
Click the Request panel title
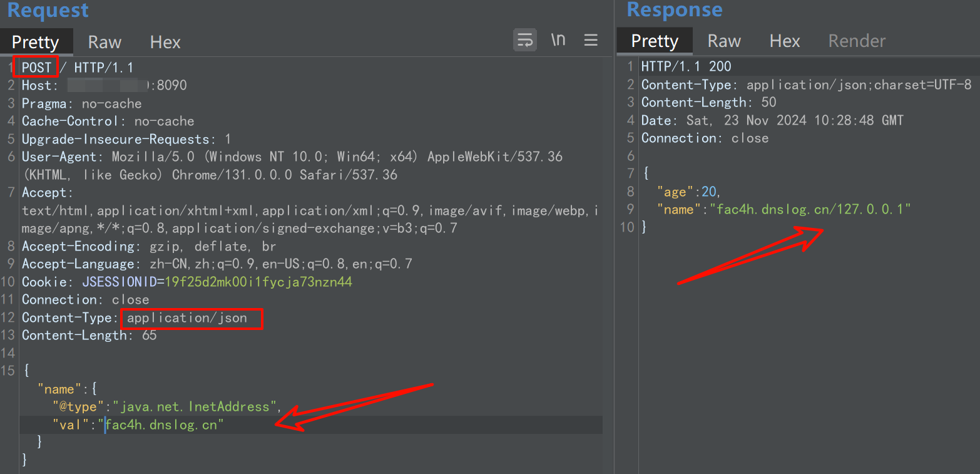point(48,10)
